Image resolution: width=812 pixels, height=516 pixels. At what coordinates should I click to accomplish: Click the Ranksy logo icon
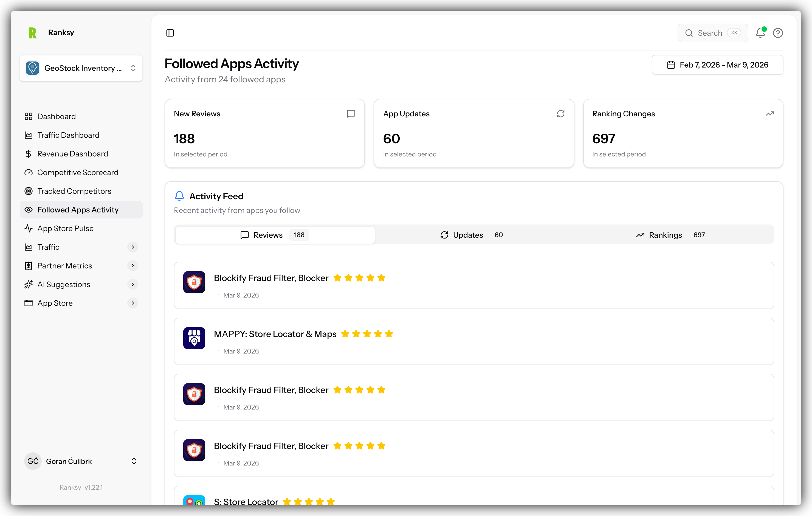pos(32,33)
